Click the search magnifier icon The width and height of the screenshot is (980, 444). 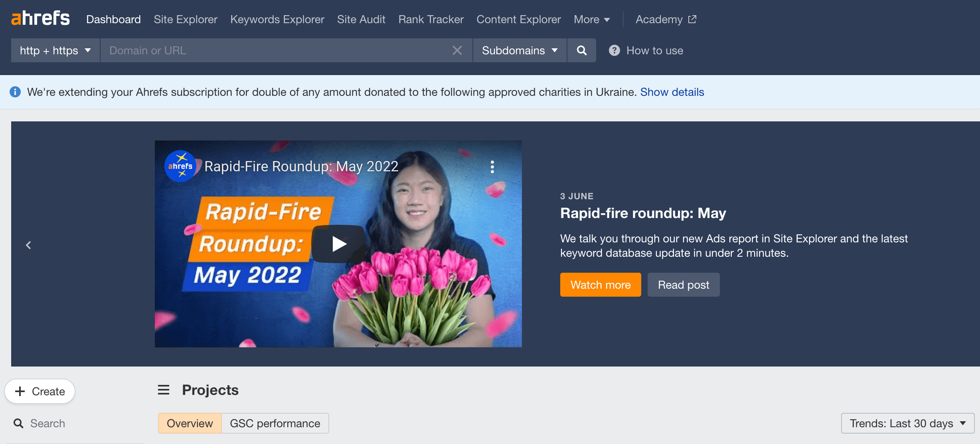pos(580,50)
